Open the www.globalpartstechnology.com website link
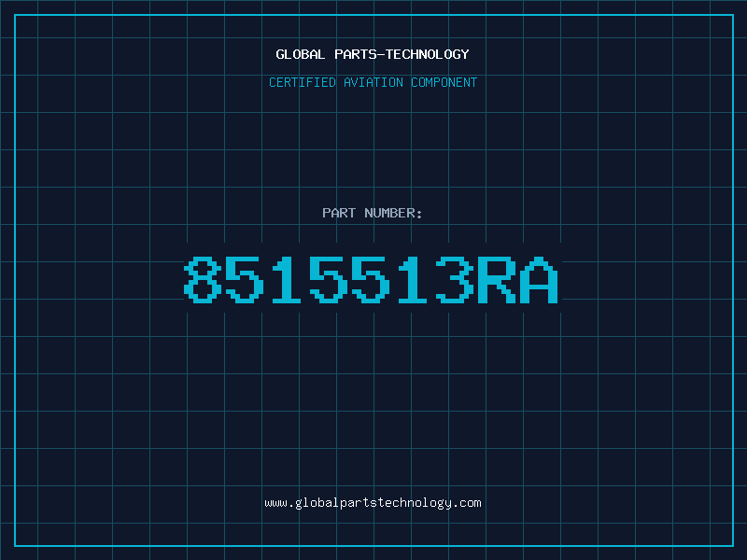Screen dimensions: 747x560 coord(373,503)
